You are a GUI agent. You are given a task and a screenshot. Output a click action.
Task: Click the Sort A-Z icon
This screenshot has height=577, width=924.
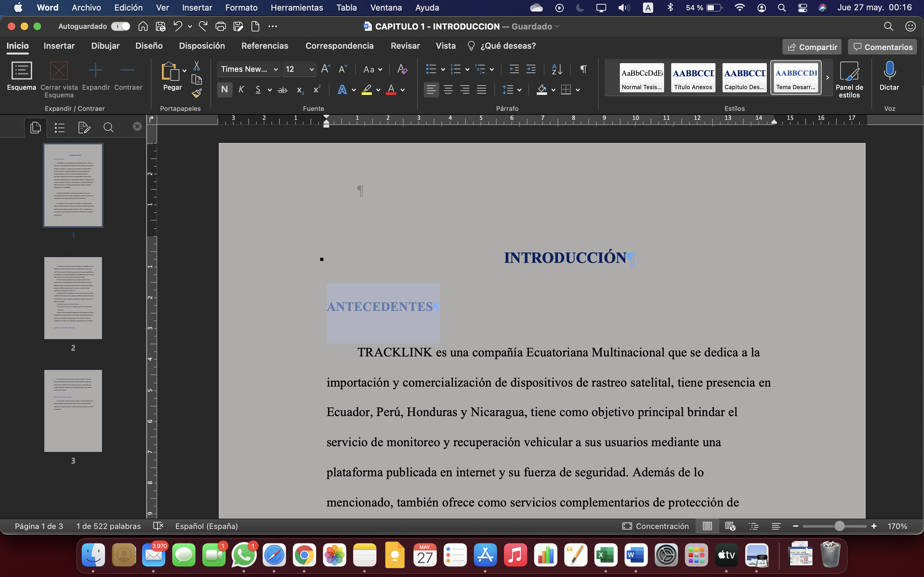[557, 69]
